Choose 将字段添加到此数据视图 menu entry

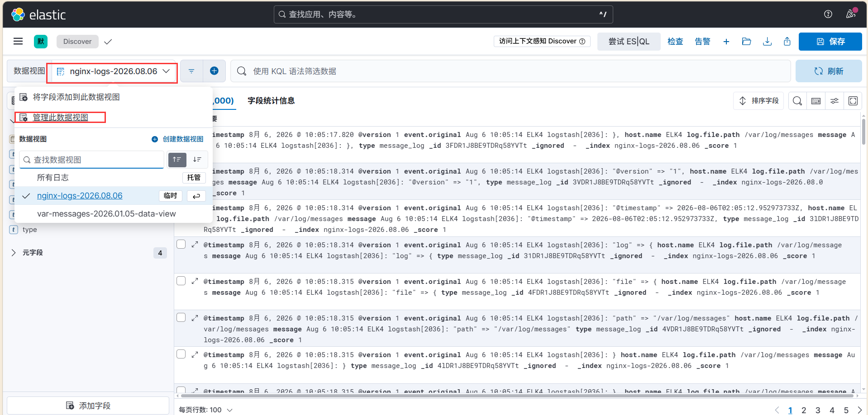pyautogui.click(x=76, y=97)
